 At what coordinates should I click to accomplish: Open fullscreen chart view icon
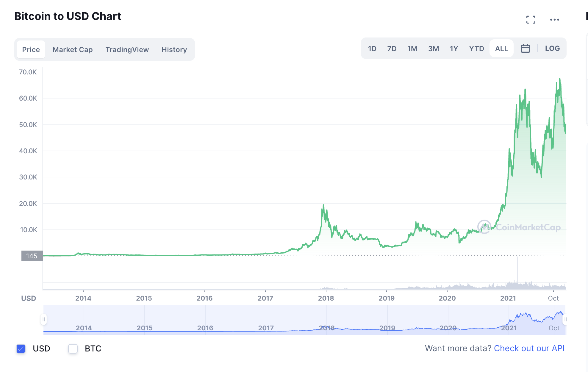tap(531, 20)
